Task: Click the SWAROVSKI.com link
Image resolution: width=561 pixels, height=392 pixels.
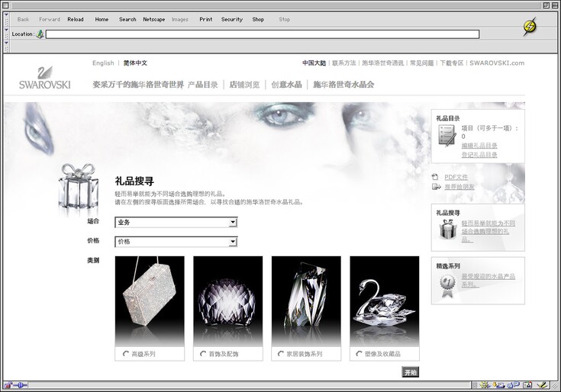Action: click(497, 63)
